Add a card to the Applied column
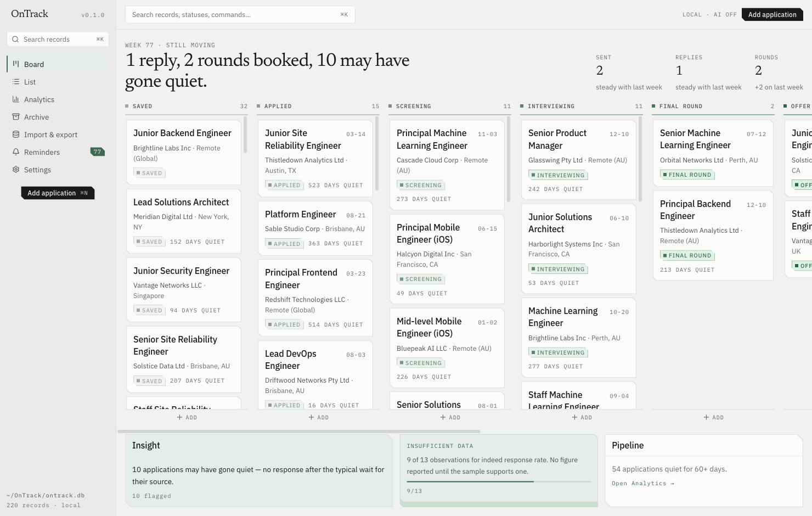 [x=319, y=418]
